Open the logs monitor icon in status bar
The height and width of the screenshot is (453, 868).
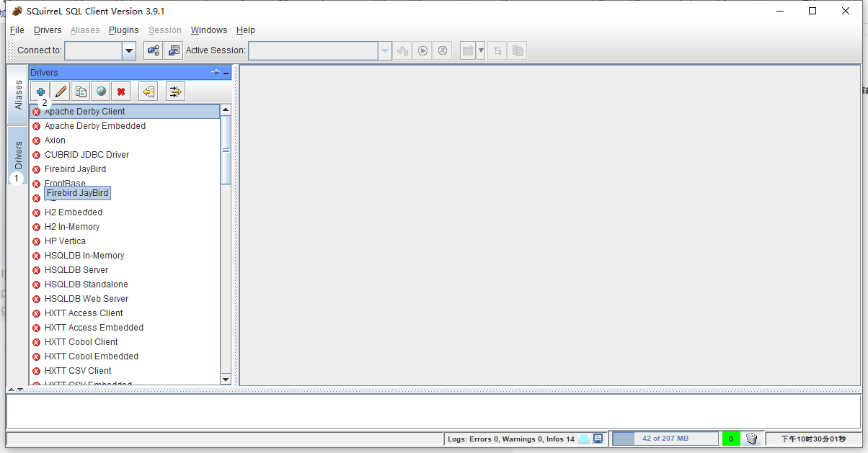(x=598, y=439)
